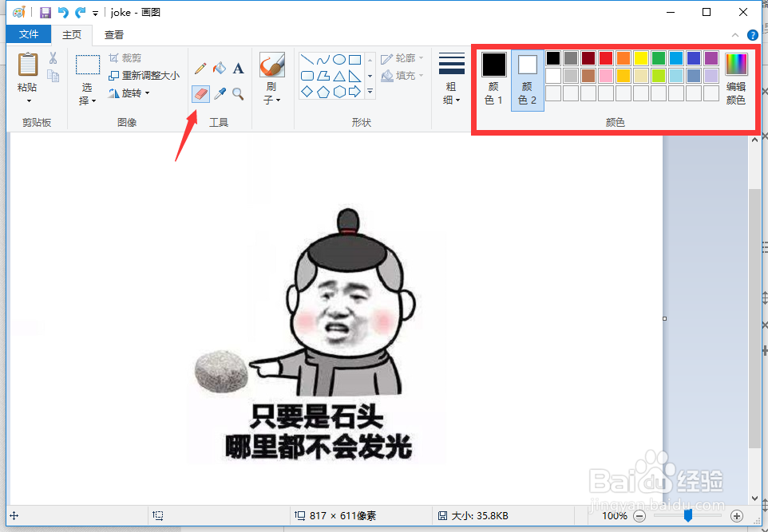Open the 文件 file menu

(x=29, y=34)
